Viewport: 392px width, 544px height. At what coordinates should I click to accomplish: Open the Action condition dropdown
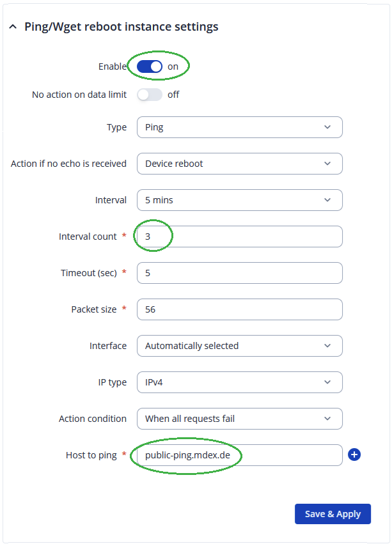point(239,419)
